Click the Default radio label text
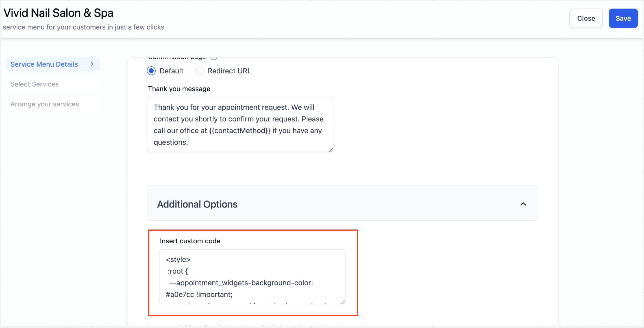644x328 pixels. (x=171, y=71)
